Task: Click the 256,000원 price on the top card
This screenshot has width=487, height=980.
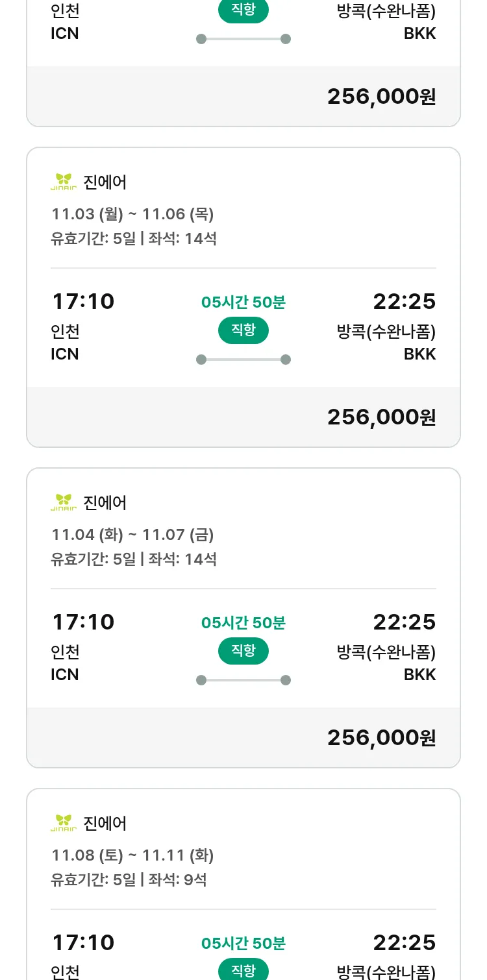Action: pos(381,96)
